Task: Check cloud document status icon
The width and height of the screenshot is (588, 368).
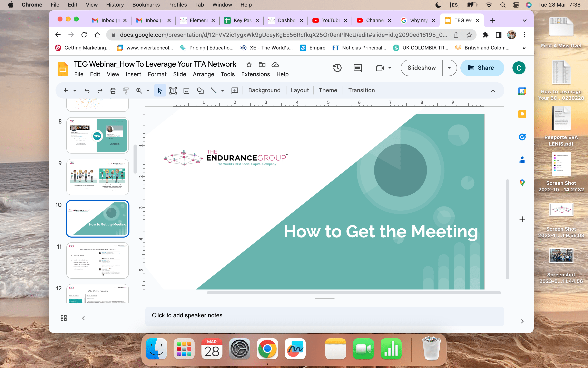Action: pyautogui.click(x=275, y=64)
